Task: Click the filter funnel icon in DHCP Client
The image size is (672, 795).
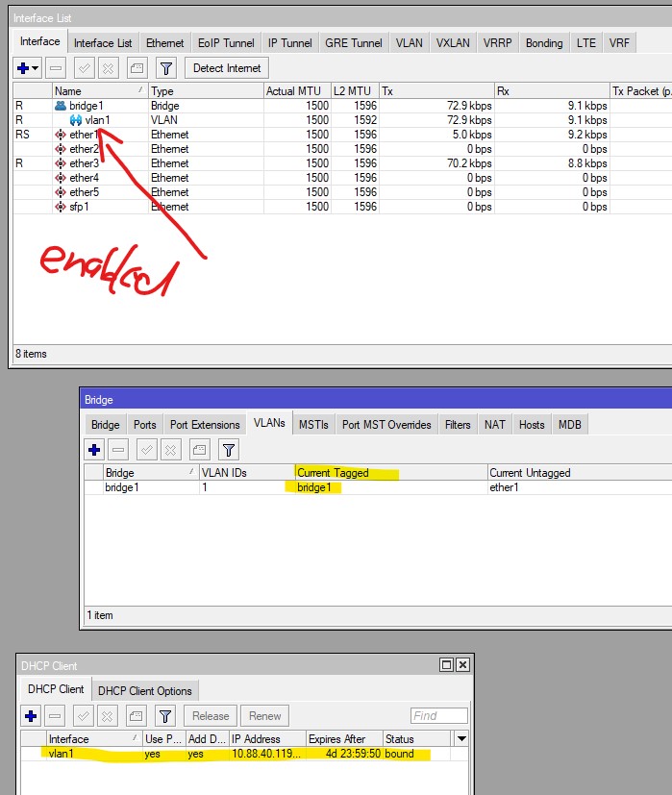Action: (164, 716)
